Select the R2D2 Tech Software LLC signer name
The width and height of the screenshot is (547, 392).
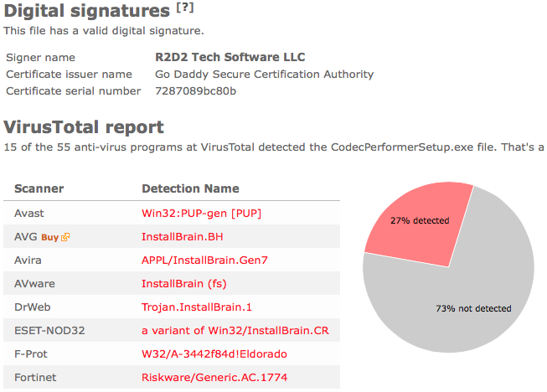(230, 57)
